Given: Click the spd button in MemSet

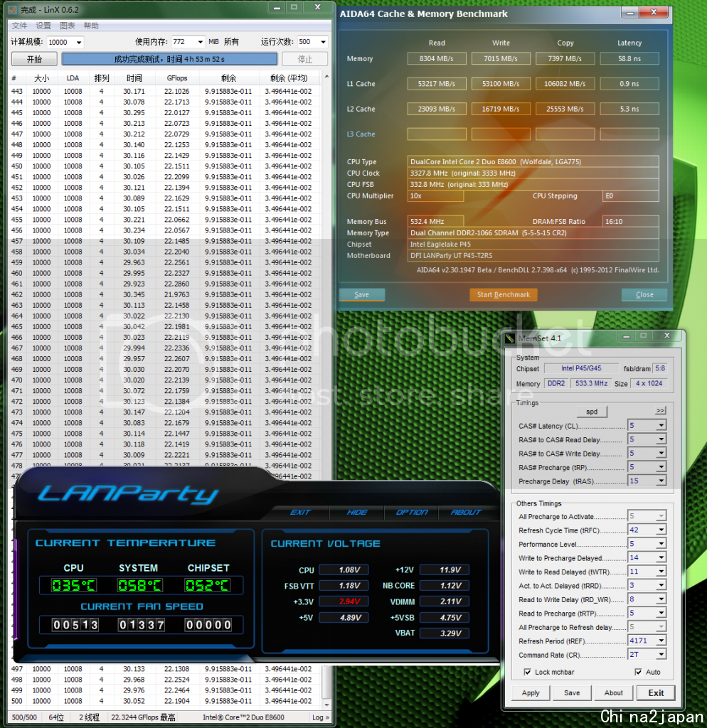Looking at the screenshot, I should click(x=592, y=412).
